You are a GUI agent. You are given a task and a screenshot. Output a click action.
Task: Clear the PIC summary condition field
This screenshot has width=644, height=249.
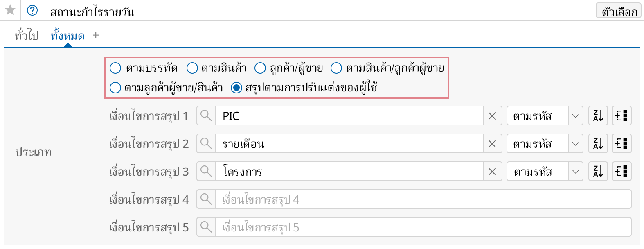492,116
